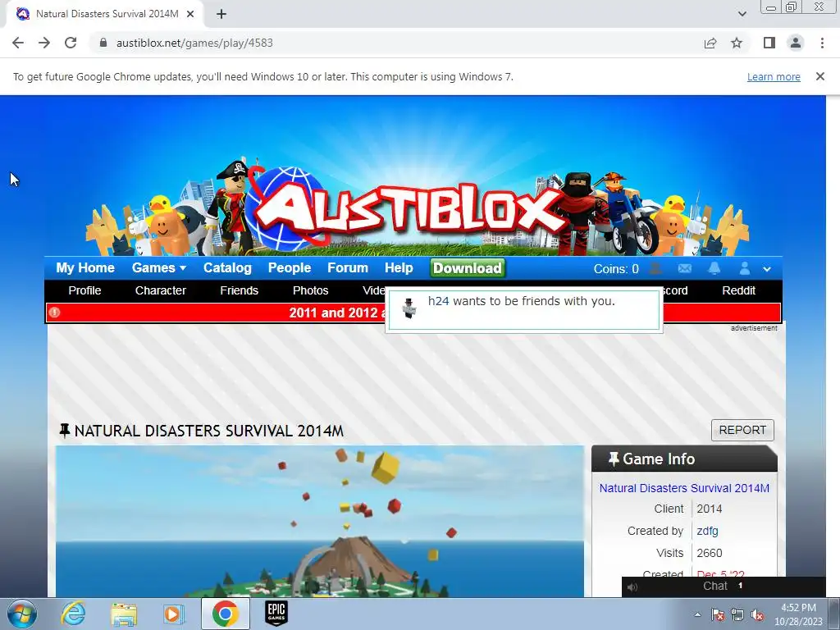
Task: Click the network tray icon
Action: (x=737, y=614)
